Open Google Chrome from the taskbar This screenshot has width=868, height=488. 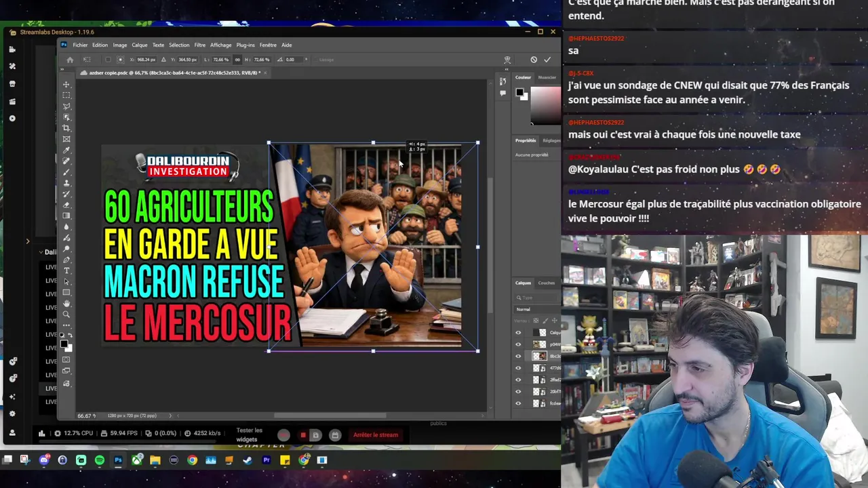coord(193,460)
